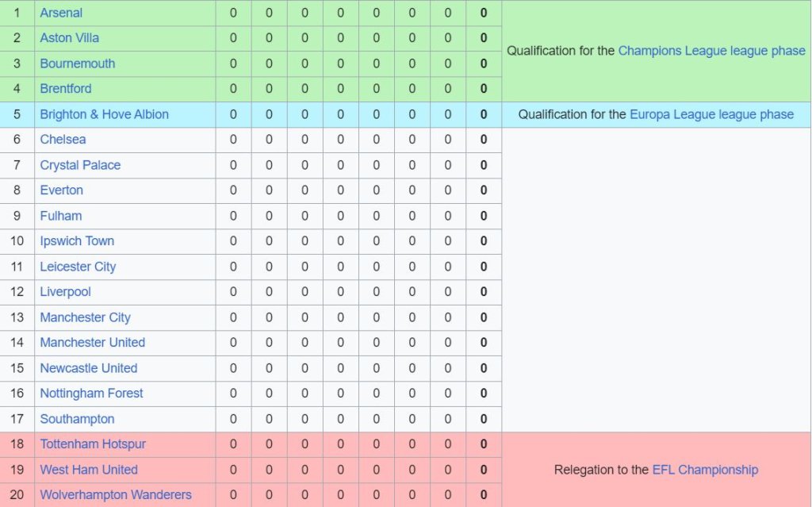Open the Ipswich Town link
812x507 pixels.
(x=77, y=241)
